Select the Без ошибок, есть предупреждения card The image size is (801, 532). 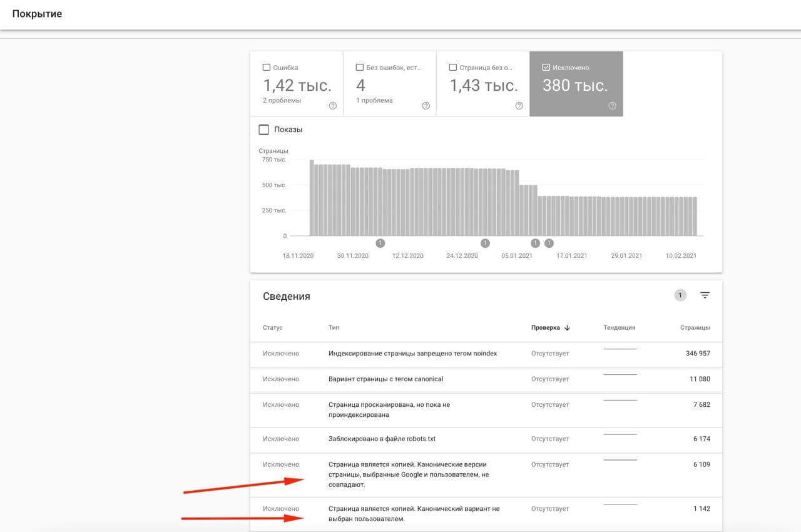(x=389, y=84)
